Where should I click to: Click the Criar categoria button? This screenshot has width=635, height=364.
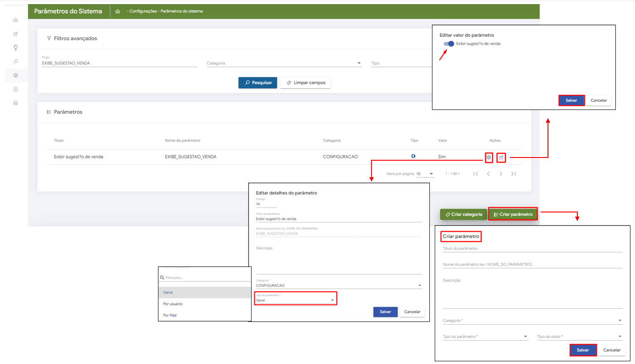(463, 214)
